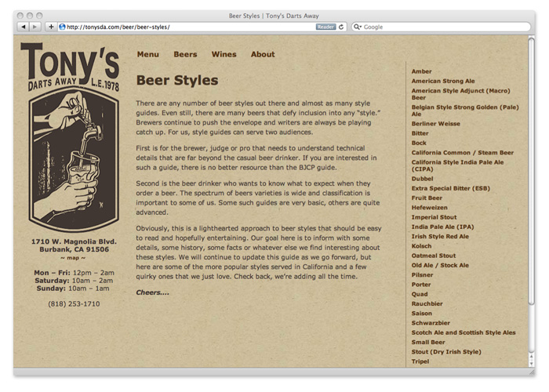Open the Menu navigation item
The height and width of the screenshot is (392, 549).
147,54
